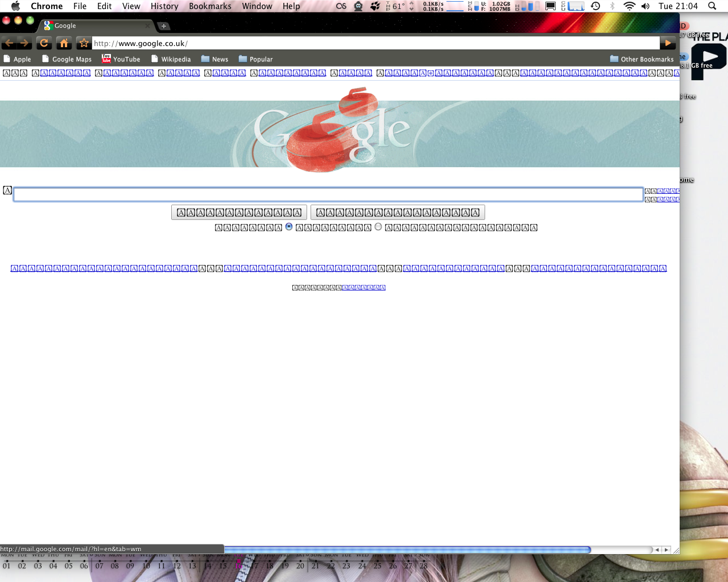728x582 pixels.
Task: Click the Last.fm icon in the menu bar
Action: coord(341,6)
